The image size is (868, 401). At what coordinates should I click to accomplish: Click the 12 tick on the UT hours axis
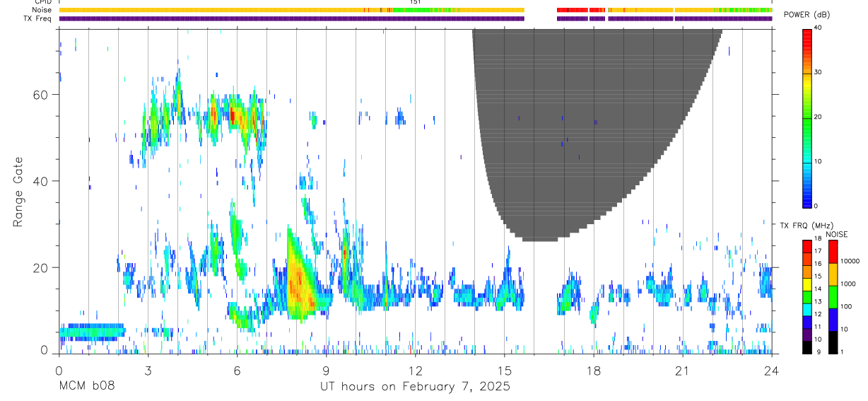click(x=415, y=371)
